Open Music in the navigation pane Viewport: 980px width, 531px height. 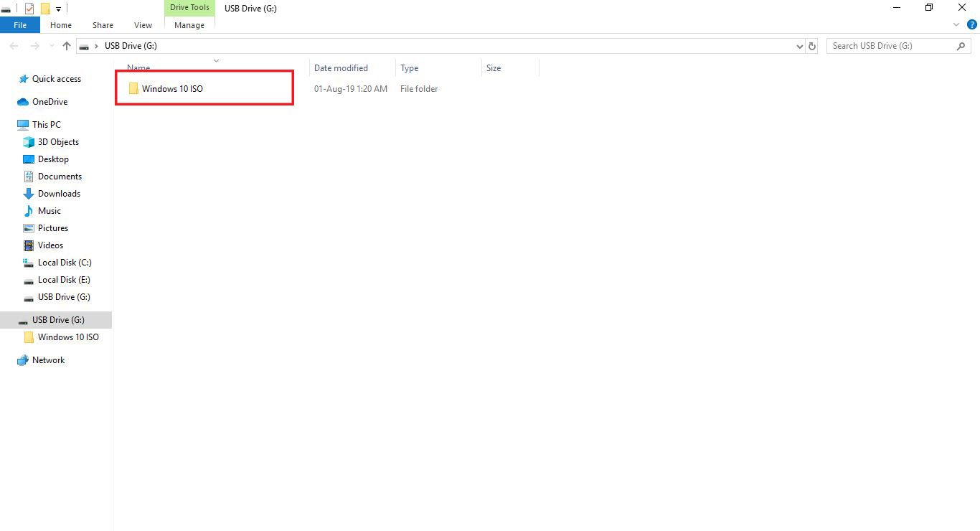50,211
